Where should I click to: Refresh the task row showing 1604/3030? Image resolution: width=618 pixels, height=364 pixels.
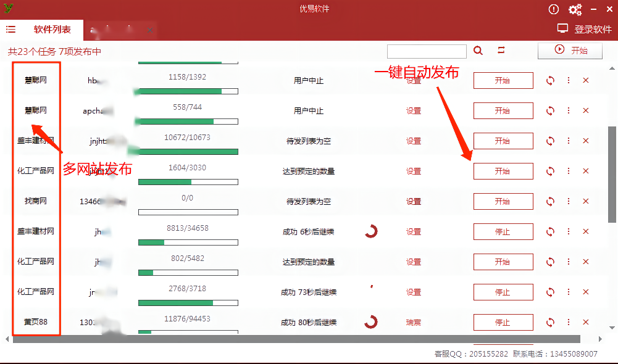pyautogui.click(x=550, y=171)
